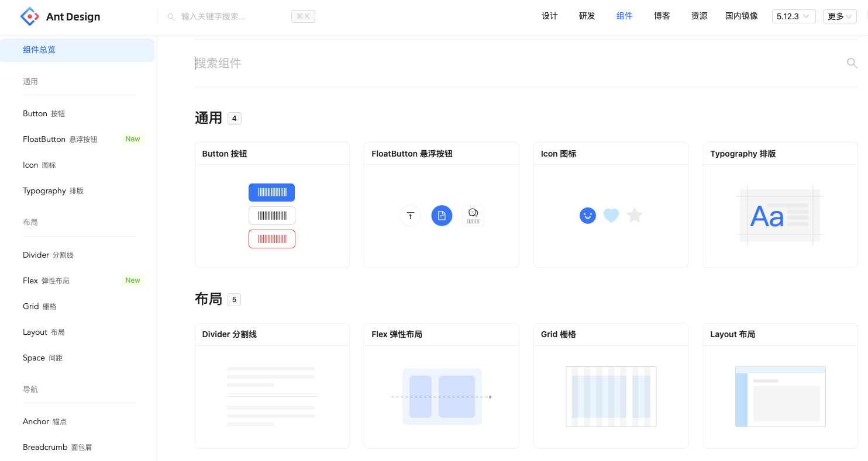Open Typography 排版 in sidebar
This screenshot has height=461, width=868.
tap(77, 190)
